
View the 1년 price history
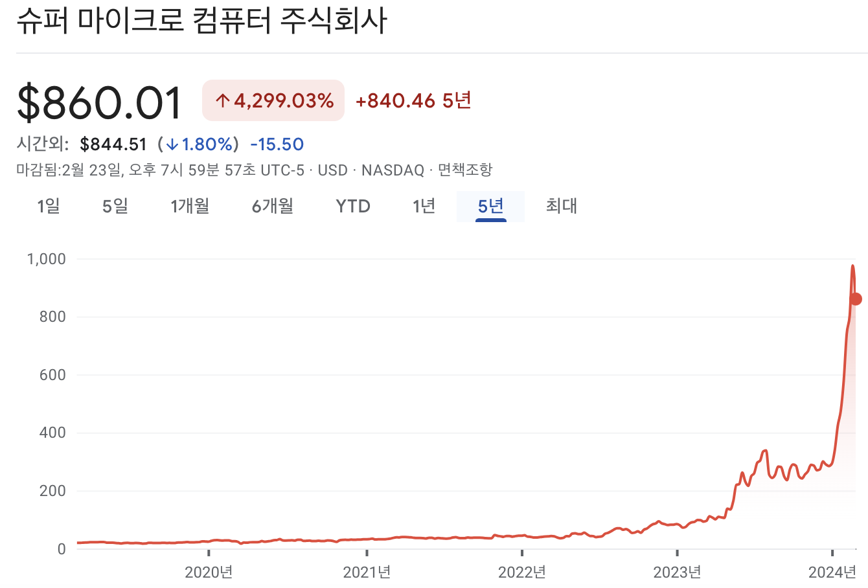coord(422,206)
